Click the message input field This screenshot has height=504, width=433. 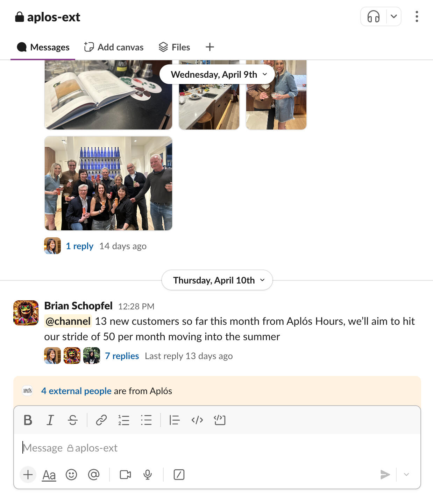click(217, 448)
